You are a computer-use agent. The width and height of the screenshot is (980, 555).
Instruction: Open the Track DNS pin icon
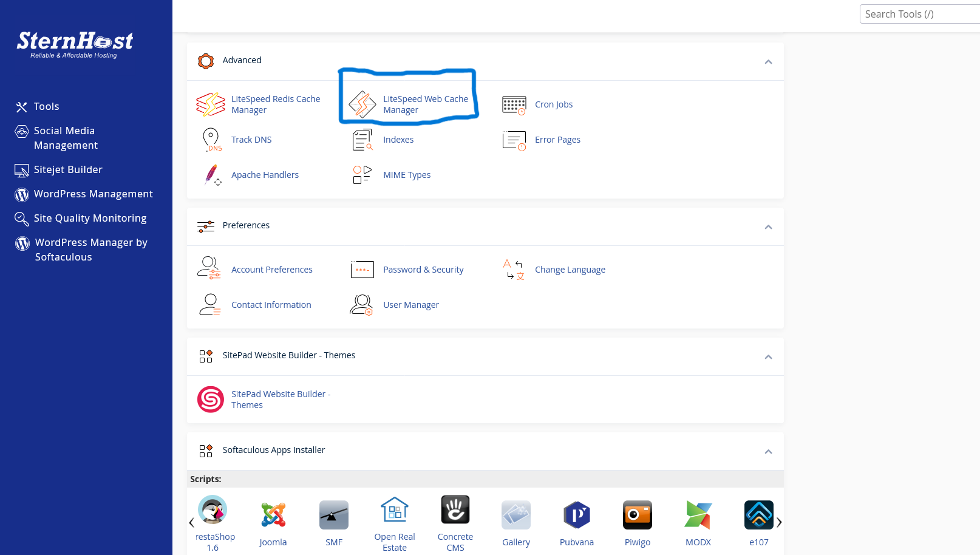click(x=211, y=140)
